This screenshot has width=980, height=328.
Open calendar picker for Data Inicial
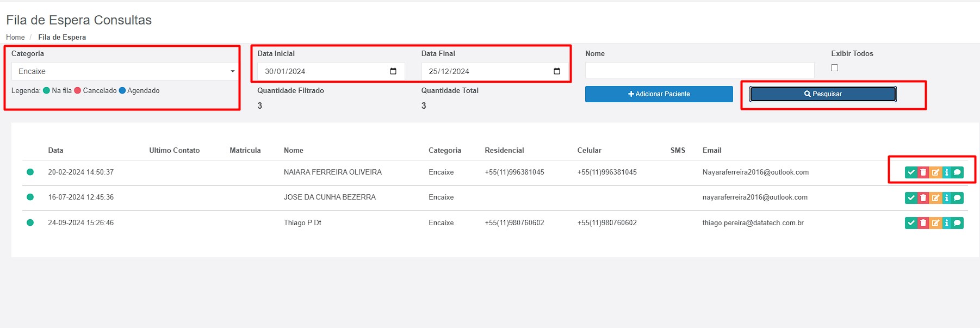coord(393,71)
